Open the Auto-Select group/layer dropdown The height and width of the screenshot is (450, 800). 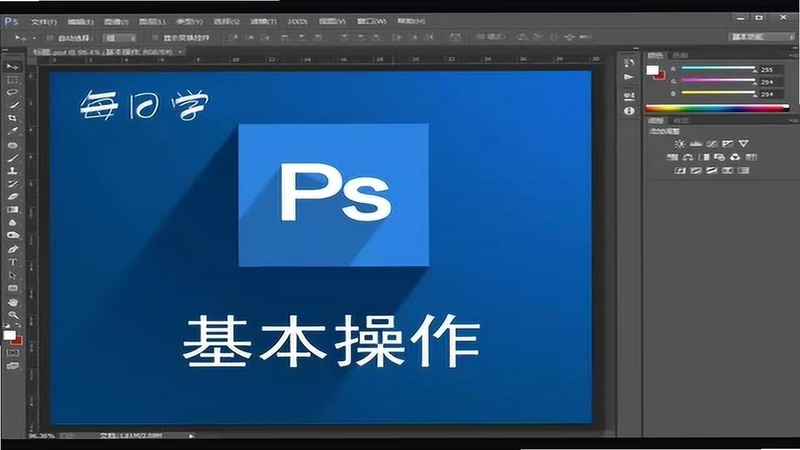[120, 38]
